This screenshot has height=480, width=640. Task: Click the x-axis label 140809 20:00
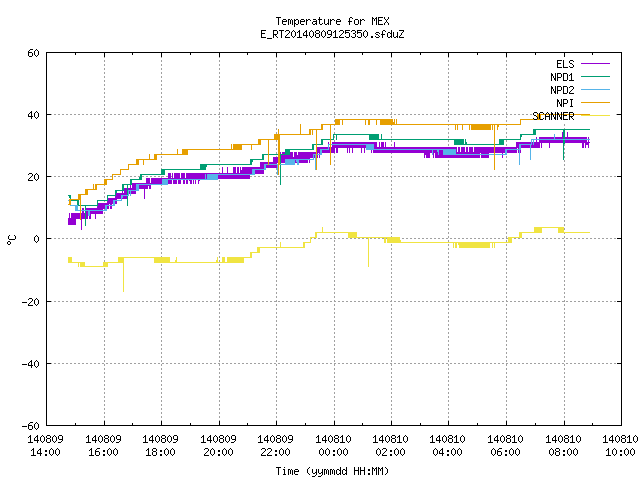[218, 446]
